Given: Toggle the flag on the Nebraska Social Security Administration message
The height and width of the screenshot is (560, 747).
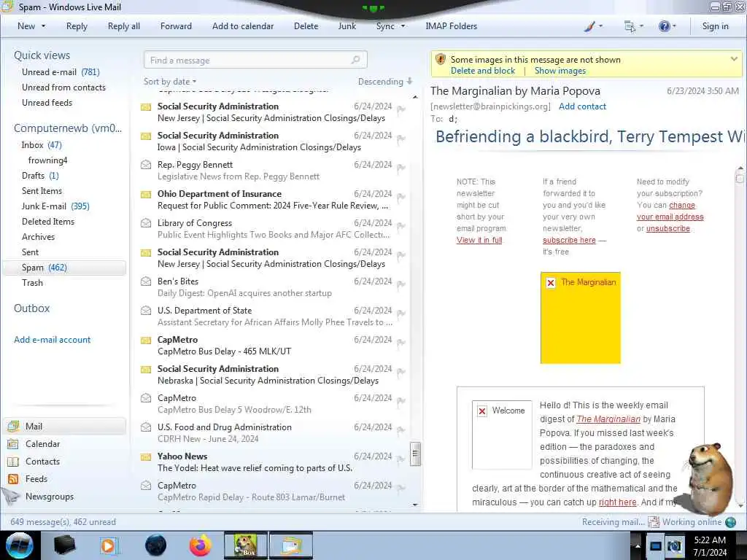Looking at the screenshot, I should pos(401,371).
